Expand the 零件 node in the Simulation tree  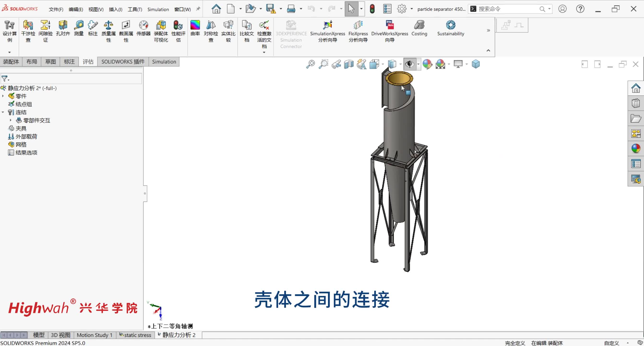click(3, 96)
